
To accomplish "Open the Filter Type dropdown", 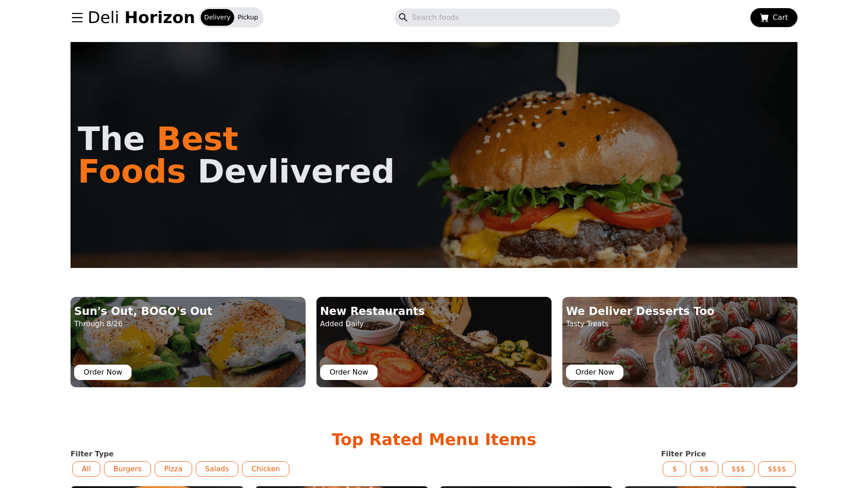I will (92, 454).
